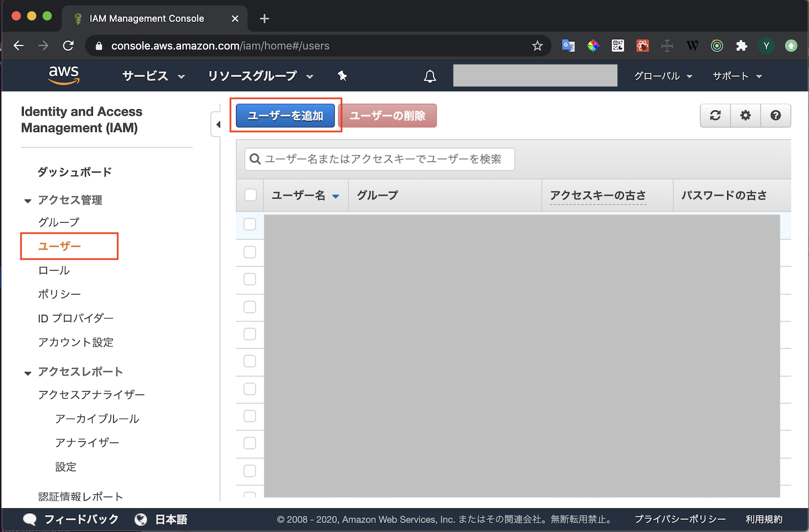
Task: Check the eighth user row checkbox
Action: [250, 415]
